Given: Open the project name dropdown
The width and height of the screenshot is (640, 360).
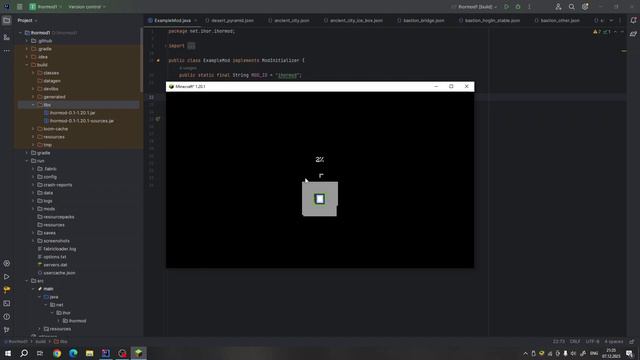Looking at the screenshot, I should pyautogui.click(x=46, y=7).
